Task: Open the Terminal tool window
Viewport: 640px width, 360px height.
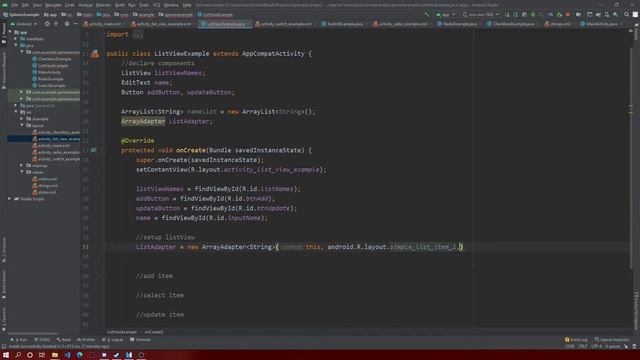Action: 140,340
